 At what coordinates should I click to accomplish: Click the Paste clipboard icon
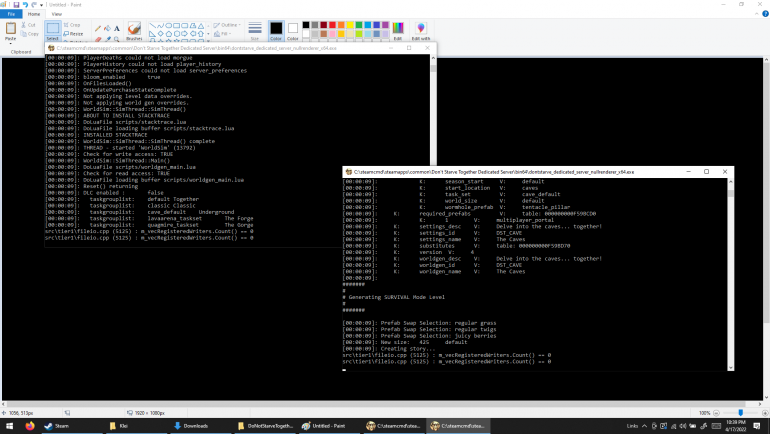tap(10, 28)
